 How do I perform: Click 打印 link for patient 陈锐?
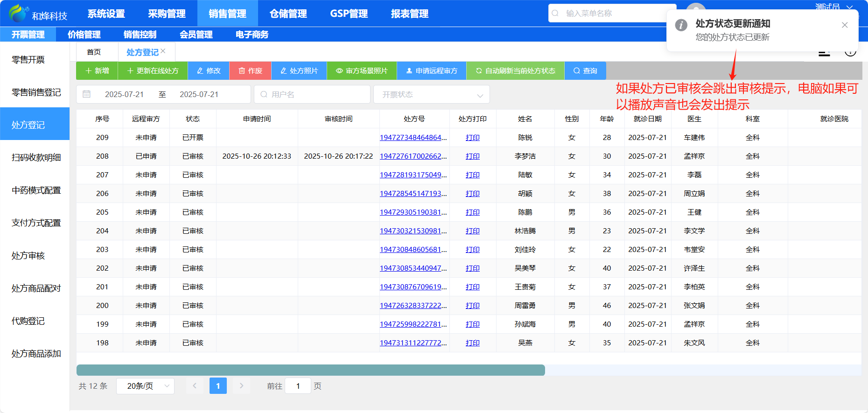[x=472, y=138]
